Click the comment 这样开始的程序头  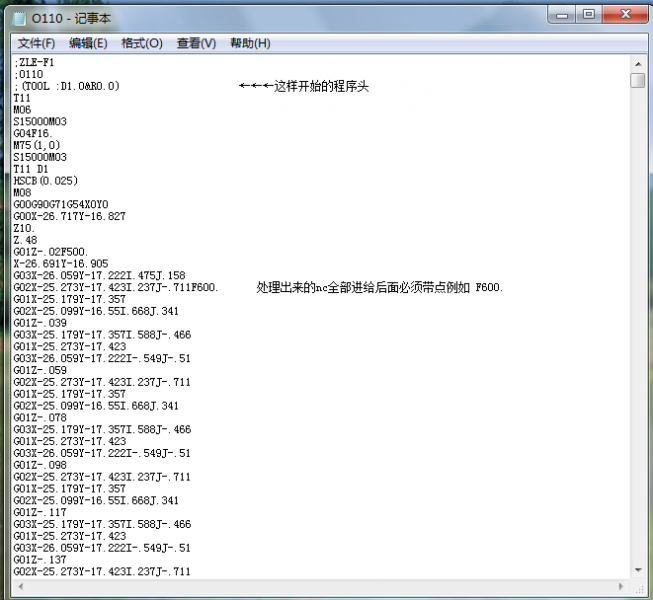pyautogui.click(x=321, y=86)
